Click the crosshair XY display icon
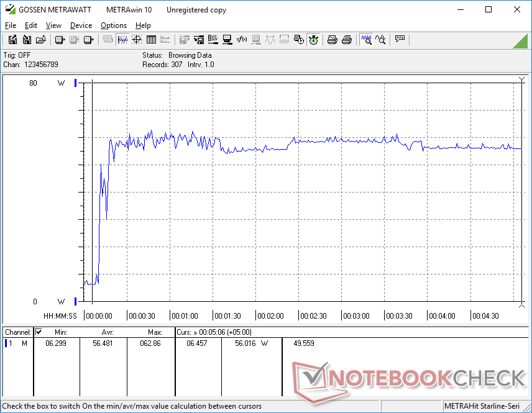 [137, 40]
